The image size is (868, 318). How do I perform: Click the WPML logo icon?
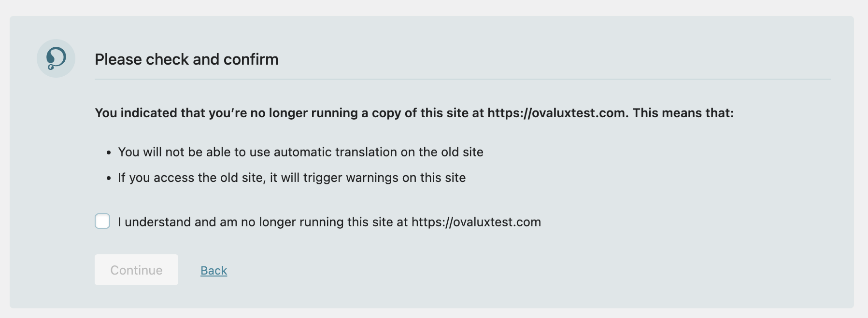point(56,58)
